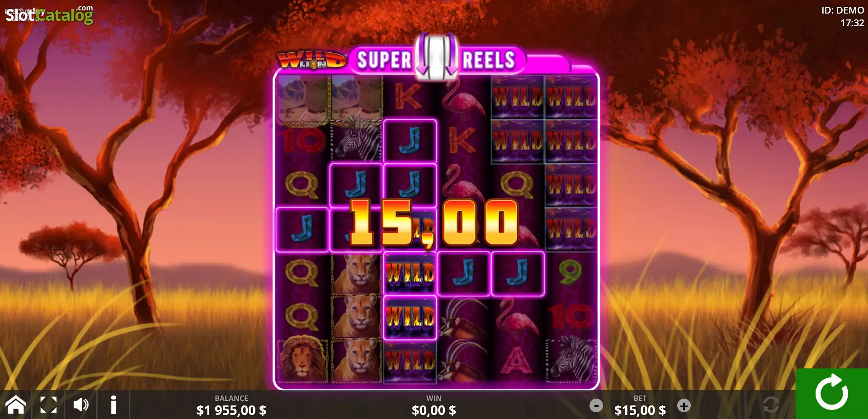Click the green 9 symbol
Image resolution: width=868 pixels, height=419 pixels.
tap(571, 273)
